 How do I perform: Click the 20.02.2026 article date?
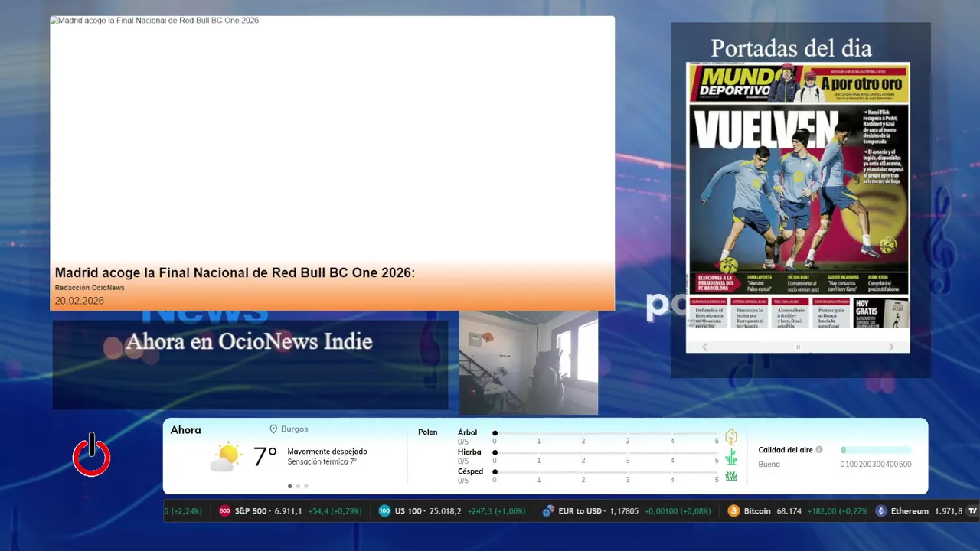point(79,302)
